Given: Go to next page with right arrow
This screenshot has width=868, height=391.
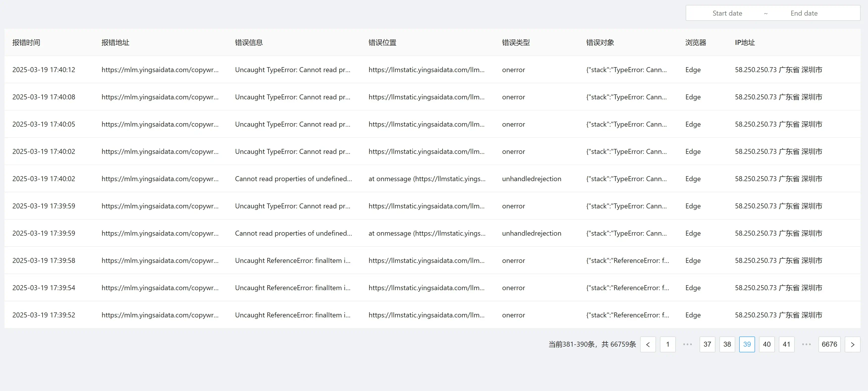Looking at the screenshot, I should pyautogui.click(x=852, y=344).
